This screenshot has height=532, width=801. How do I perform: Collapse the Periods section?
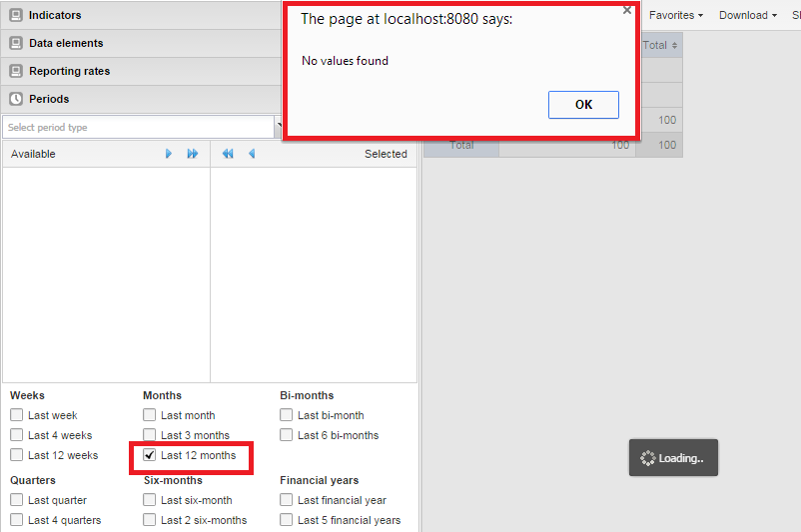(x=141, y=99)
